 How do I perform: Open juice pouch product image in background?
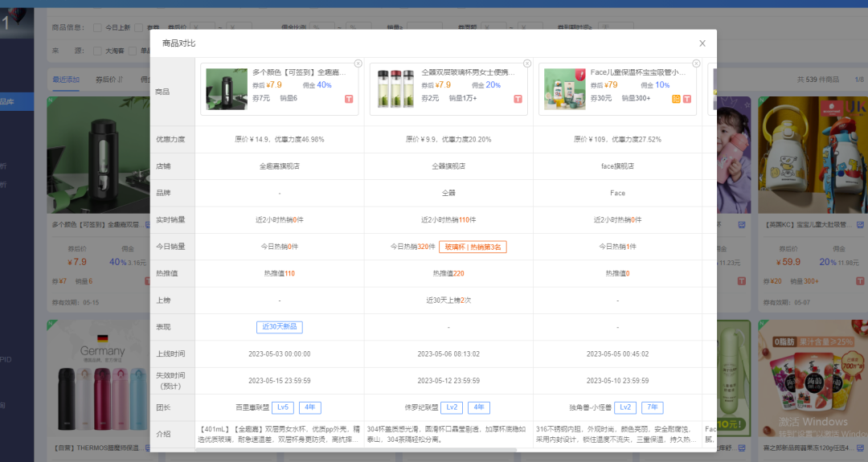(813, 379)
